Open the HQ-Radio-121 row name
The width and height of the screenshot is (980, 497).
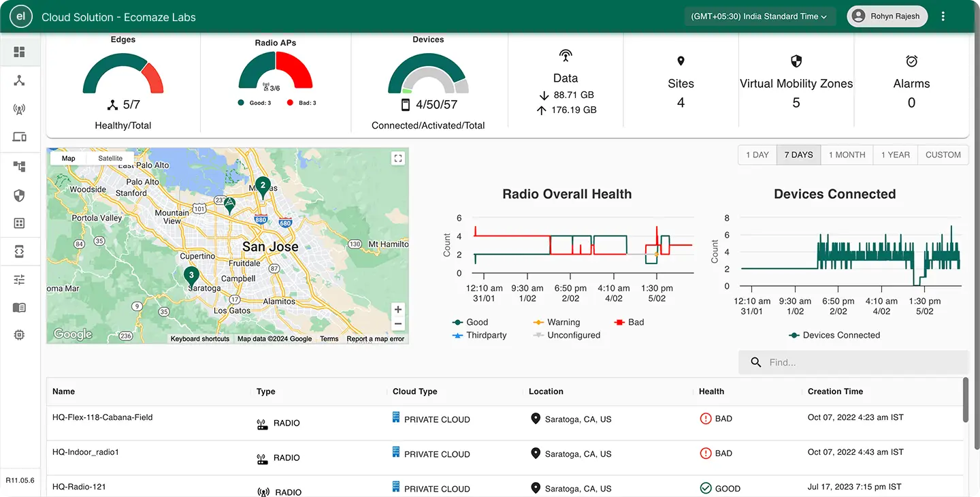79,487
